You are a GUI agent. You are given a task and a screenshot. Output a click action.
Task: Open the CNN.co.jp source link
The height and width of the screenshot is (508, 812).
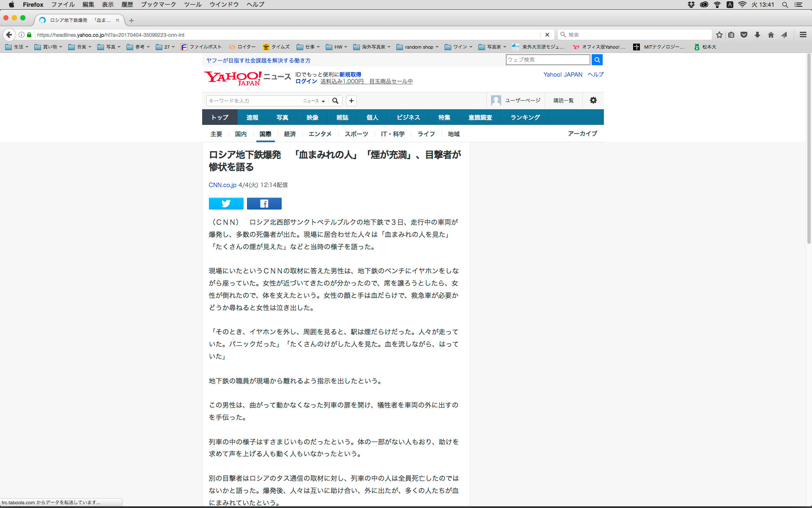(x=222, y=185)
